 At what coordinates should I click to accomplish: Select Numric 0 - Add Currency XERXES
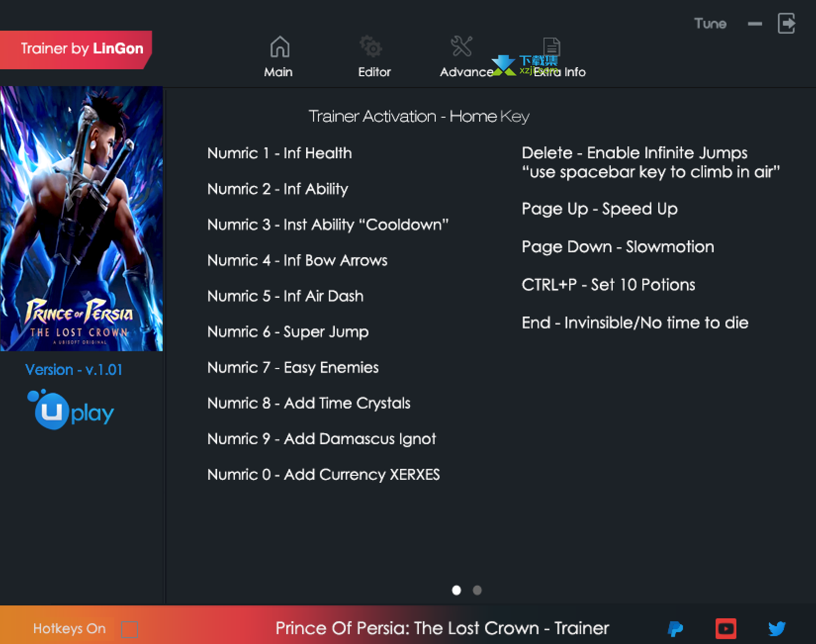(x=323, y=475)
